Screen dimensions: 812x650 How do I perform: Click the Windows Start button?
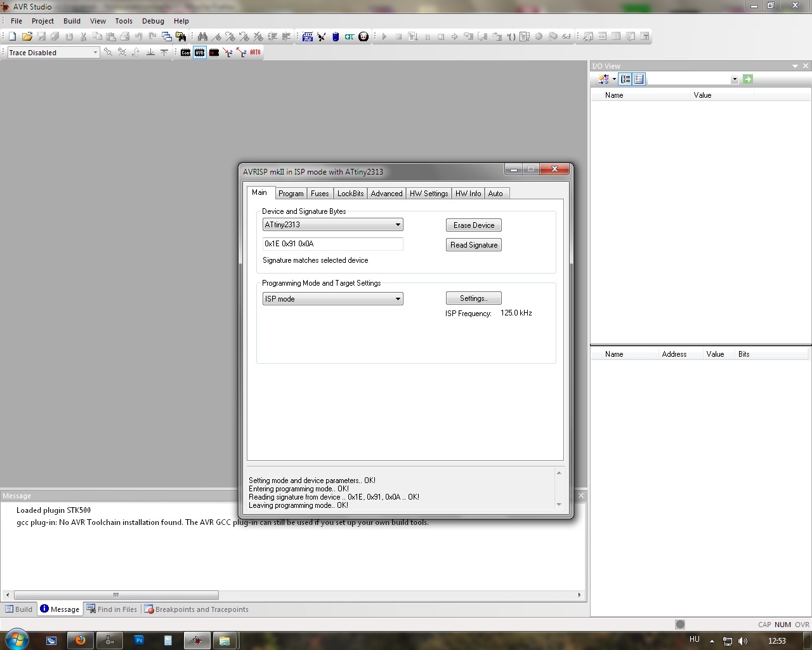16,640
